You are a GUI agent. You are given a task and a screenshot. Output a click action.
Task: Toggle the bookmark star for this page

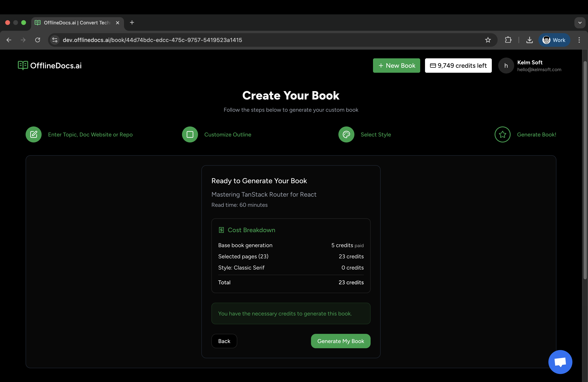(488, 40)
